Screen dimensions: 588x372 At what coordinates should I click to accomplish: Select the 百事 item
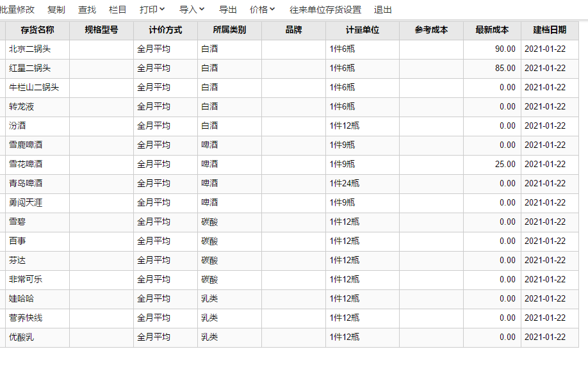(17, 241)
